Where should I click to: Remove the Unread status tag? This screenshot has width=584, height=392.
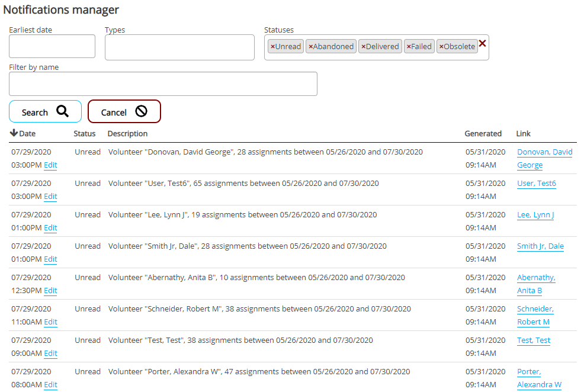[x=272, y=47]
